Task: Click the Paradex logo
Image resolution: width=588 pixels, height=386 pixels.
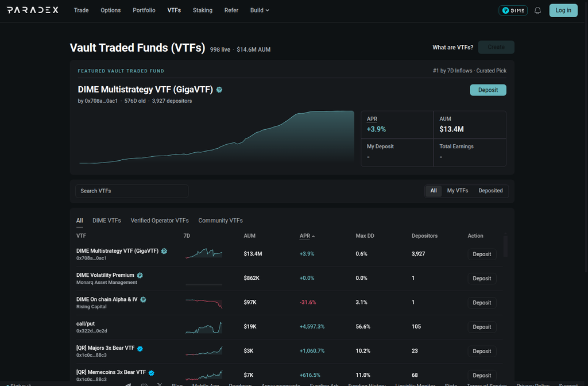Action: tap(33, 10)
